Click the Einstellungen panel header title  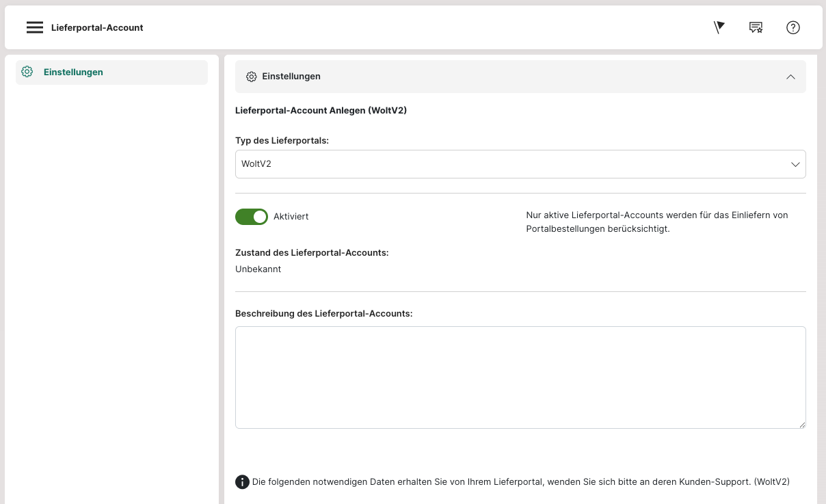pyautogui.click(x=291, y=77)
